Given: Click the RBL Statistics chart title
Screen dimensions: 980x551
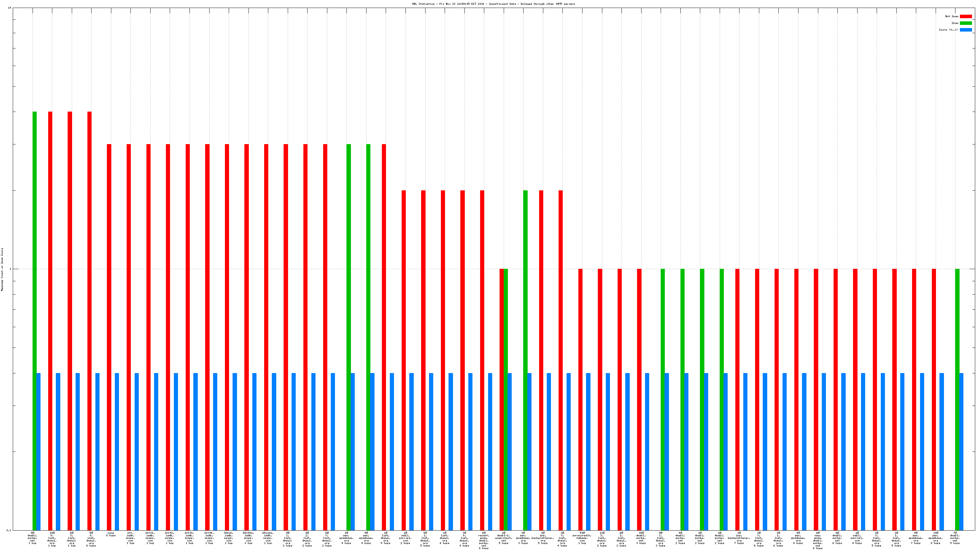Looking at the screenshot, I should (494, 4).
